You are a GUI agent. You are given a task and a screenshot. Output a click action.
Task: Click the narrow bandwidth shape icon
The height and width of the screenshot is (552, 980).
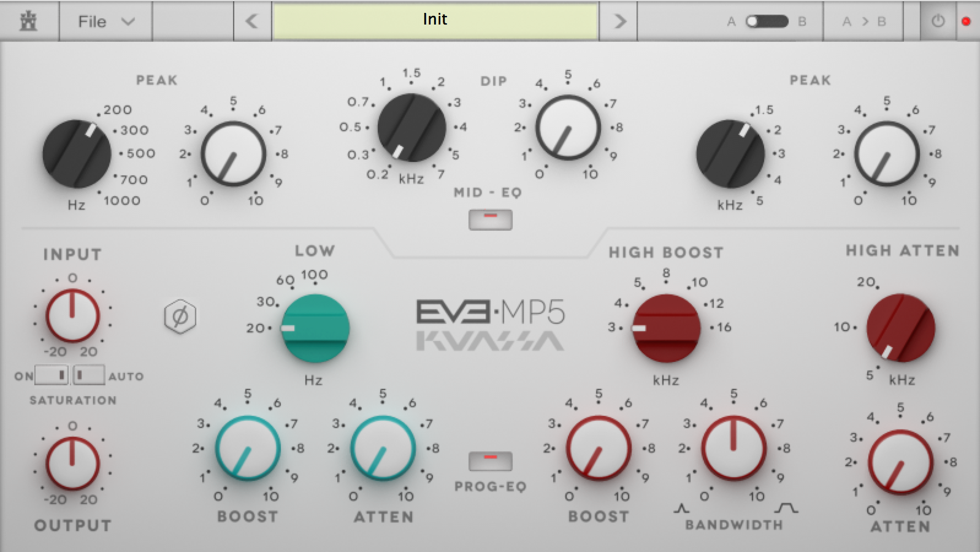point(681,508)
